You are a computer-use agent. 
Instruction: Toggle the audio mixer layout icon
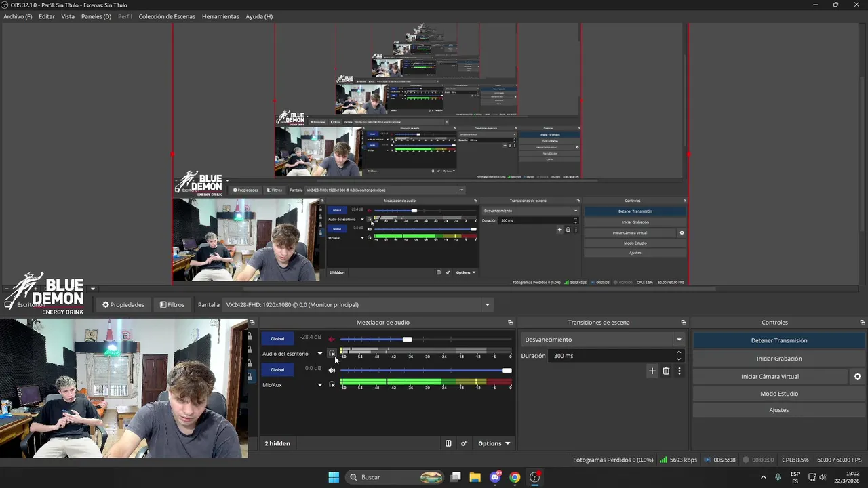pyautogui.click(x=448, y=443)
